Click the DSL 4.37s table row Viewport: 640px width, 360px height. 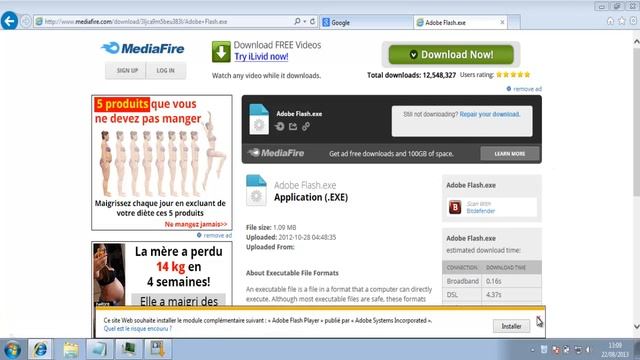tap(492, 295)
